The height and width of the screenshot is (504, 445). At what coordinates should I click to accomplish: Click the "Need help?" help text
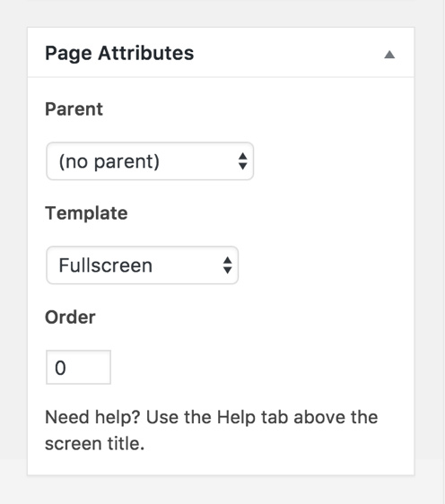[x=92, y=418]
